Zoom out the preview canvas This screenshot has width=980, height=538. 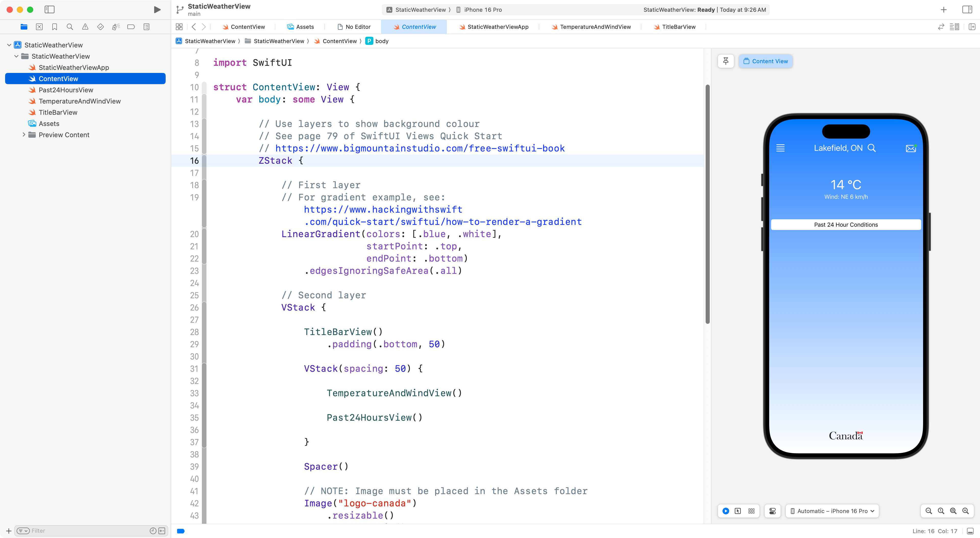point(929,511)
